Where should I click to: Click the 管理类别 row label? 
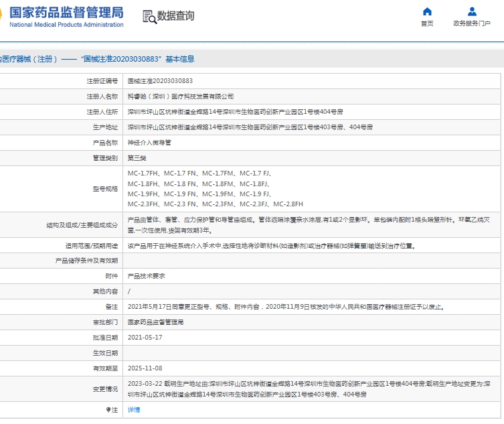(106, 158)
